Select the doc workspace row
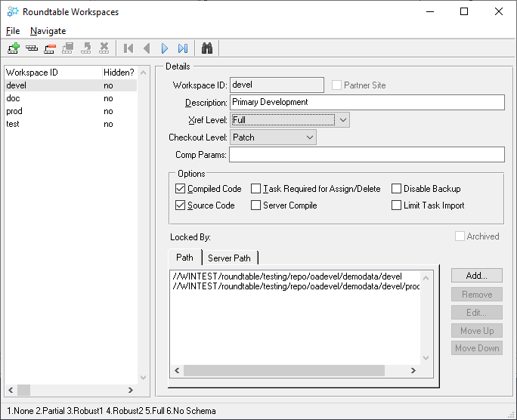 pyautogui.click(x=70, y=98)
